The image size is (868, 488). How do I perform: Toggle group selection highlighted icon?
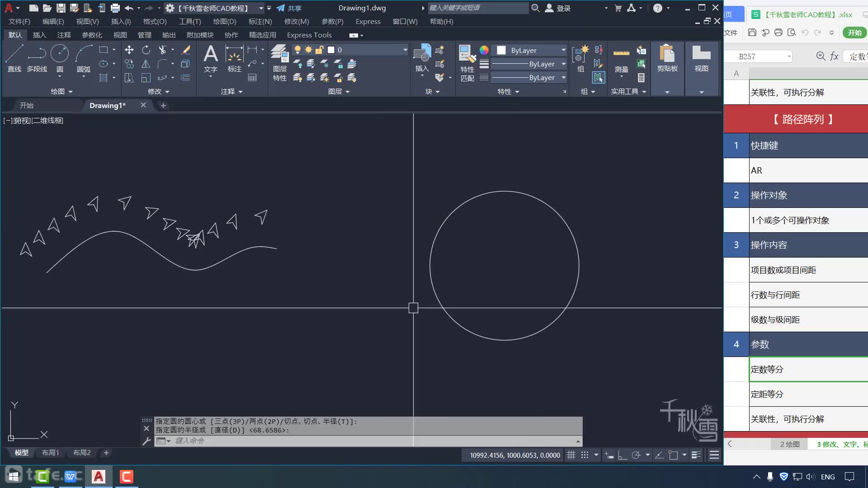point(598,78)
